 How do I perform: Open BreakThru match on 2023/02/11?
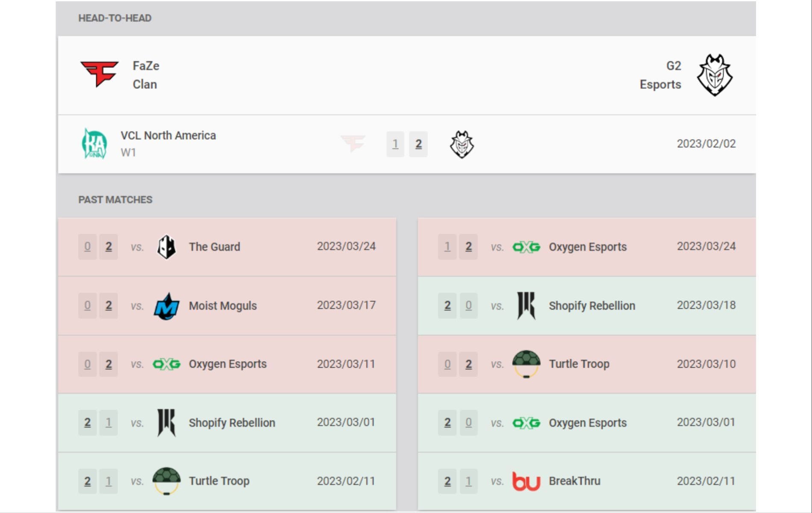coord(574,481)
